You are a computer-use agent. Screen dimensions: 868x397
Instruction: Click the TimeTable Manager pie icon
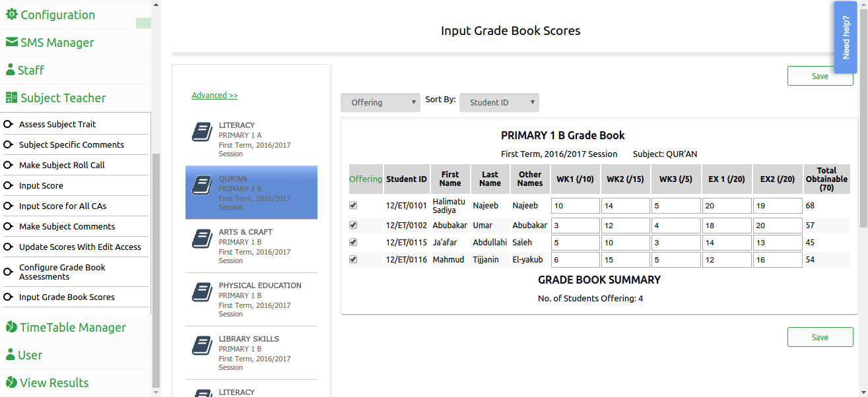[x=11, y=327]
